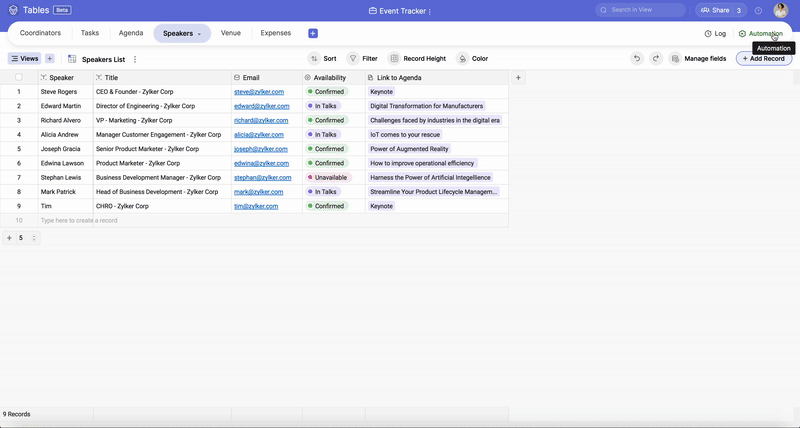800x428 pixels.
Task: Click the Email column header
Action: click(x=267, y=78)
